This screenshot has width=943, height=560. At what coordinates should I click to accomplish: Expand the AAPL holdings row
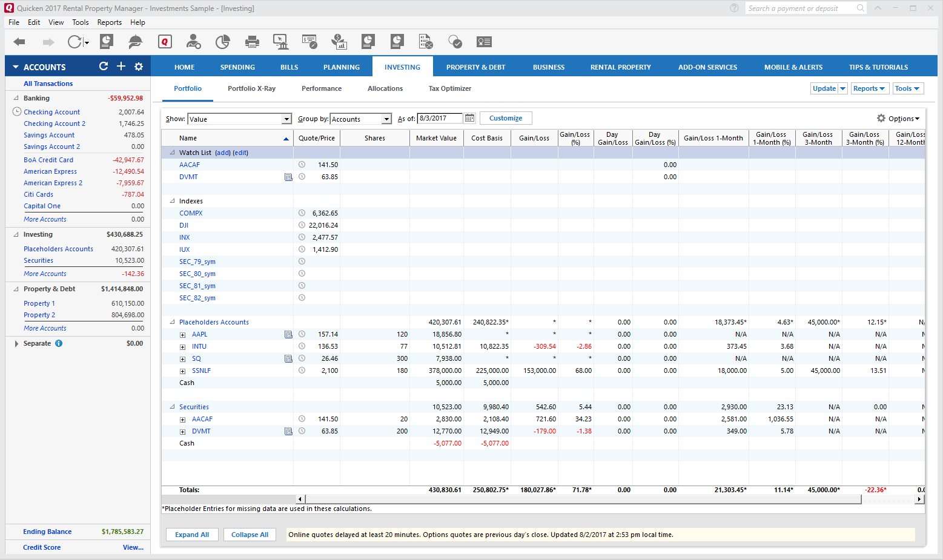point(182,335)
